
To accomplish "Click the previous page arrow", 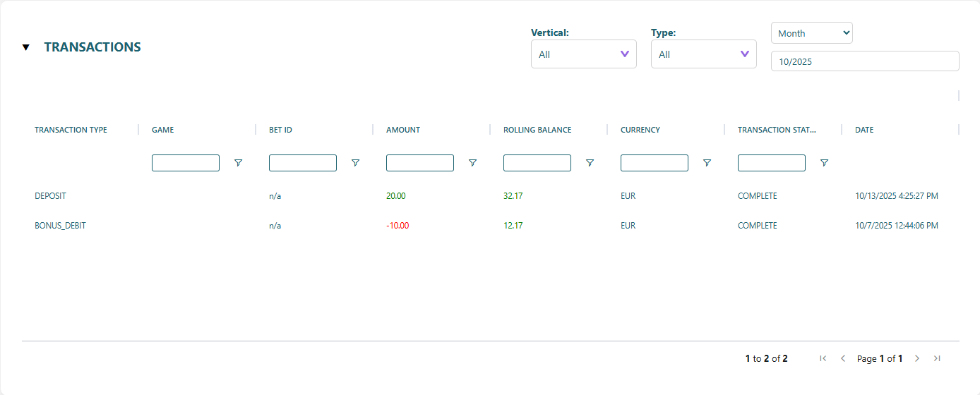I will (x=842, y=358).
